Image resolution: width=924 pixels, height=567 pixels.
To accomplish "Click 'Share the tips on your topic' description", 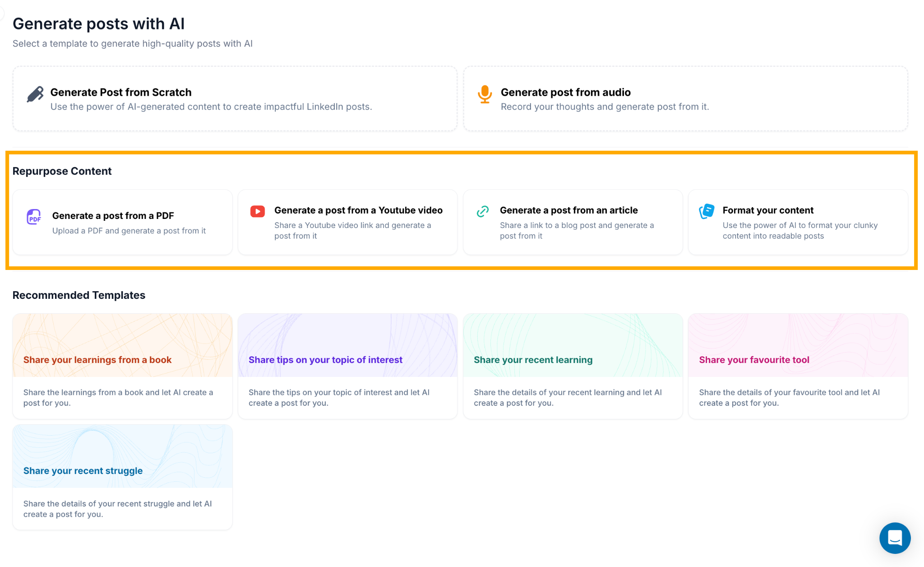I will [x=339, y=398].
